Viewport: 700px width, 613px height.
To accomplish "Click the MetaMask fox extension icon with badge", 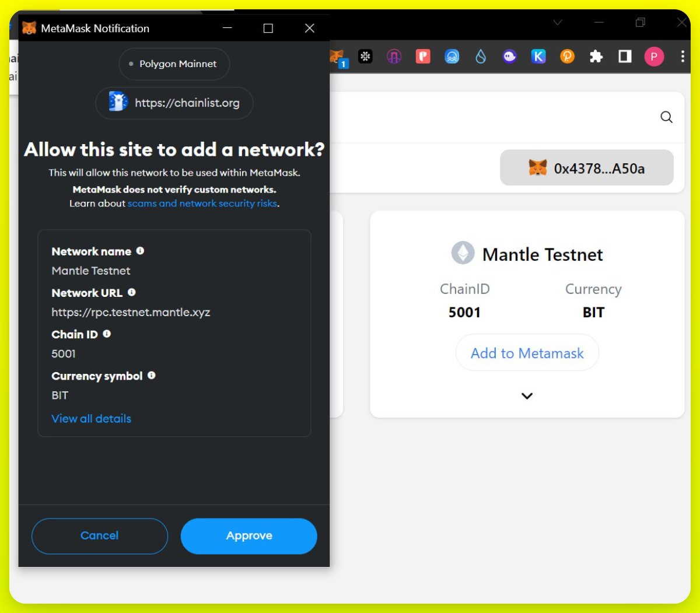I will coord(339,58).
